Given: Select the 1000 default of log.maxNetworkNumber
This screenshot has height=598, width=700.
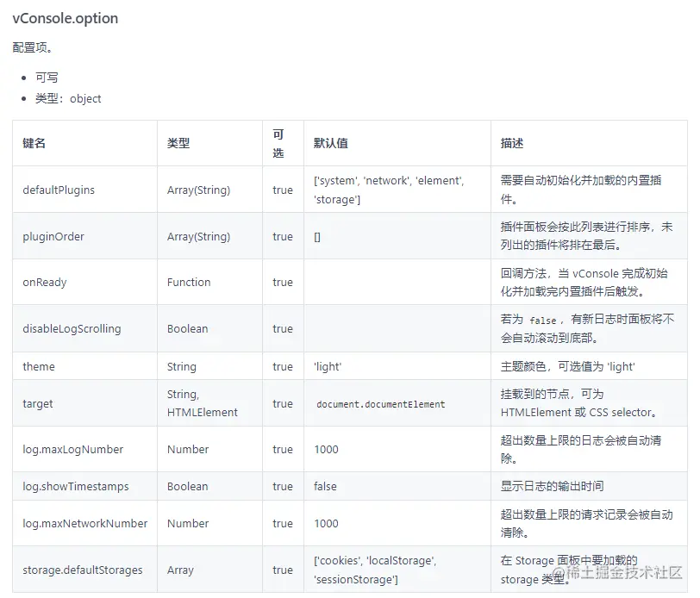Looking at the screenshot, I should tap(326, 524).
